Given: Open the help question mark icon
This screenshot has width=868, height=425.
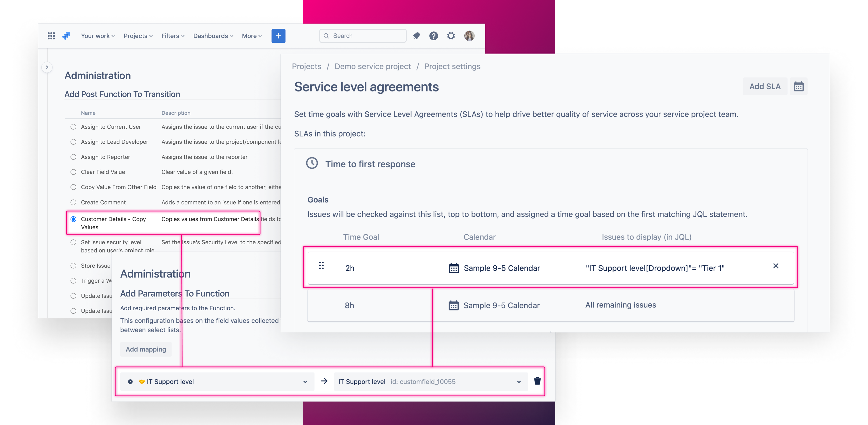Looking at the screenshot, I should (434, 36).
